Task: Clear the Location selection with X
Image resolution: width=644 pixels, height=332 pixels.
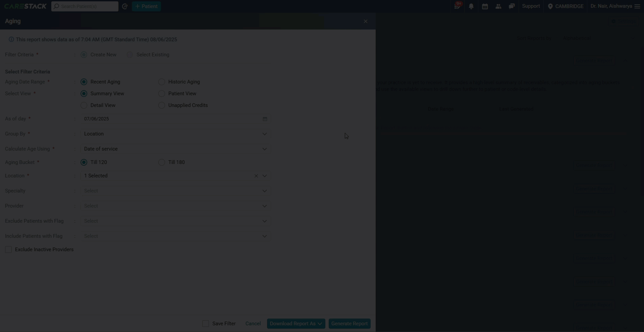Action: (x=256, y=176)
